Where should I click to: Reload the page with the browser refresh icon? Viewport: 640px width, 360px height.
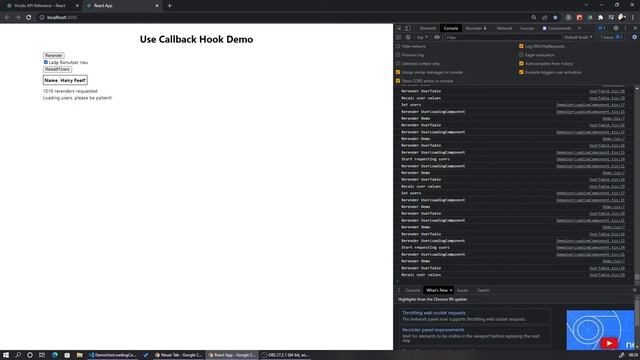click(29, 18)
